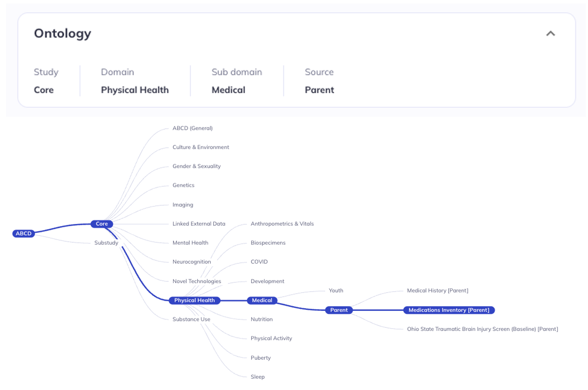
Task: Select the Youth source node
Action: (x=336, y=290)
